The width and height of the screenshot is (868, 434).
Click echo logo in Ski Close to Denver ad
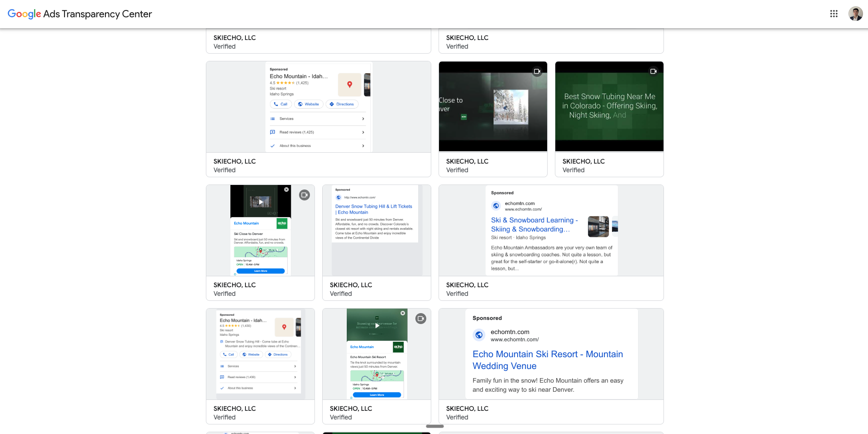(282, 223)
